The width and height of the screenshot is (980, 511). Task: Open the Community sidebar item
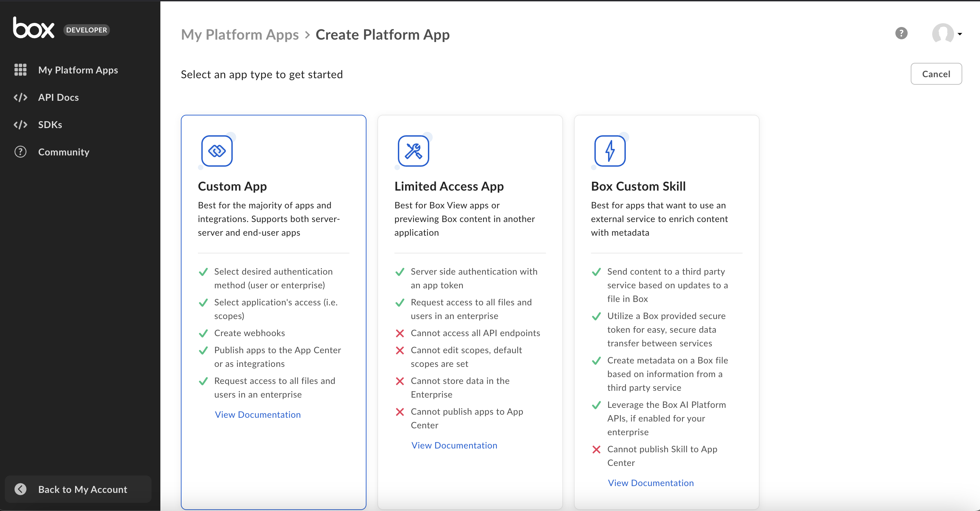[63, 152]
